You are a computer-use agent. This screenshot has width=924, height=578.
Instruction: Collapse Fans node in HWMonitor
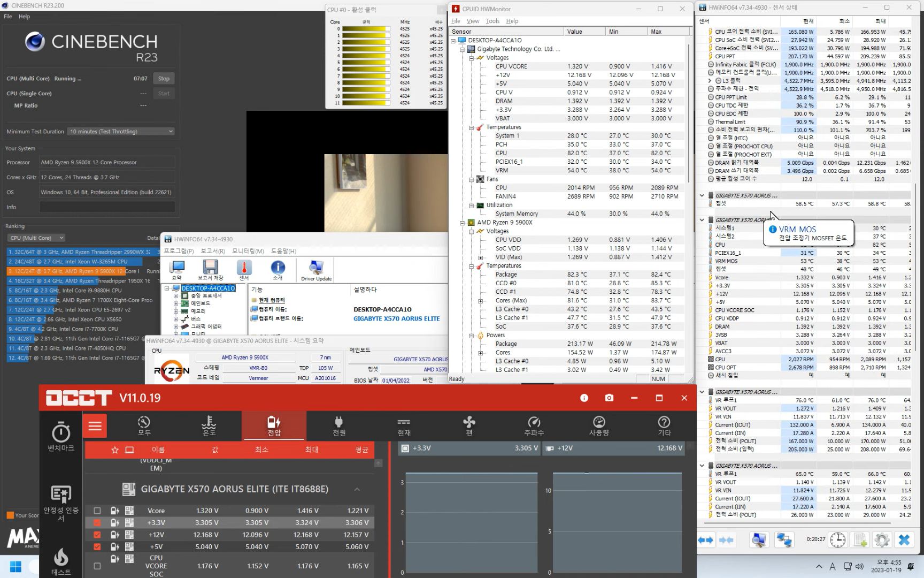click(472, 179)
